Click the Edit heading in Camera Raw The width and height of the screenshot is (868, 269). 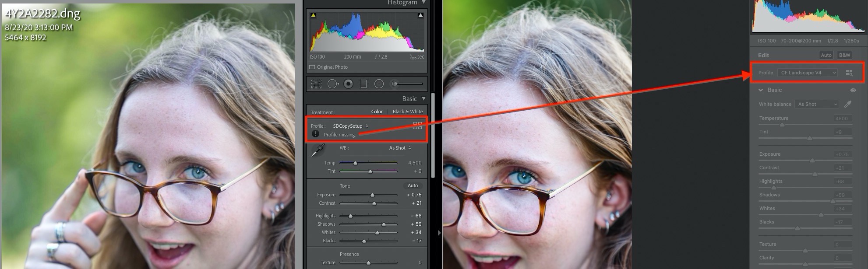coord(763,56)
